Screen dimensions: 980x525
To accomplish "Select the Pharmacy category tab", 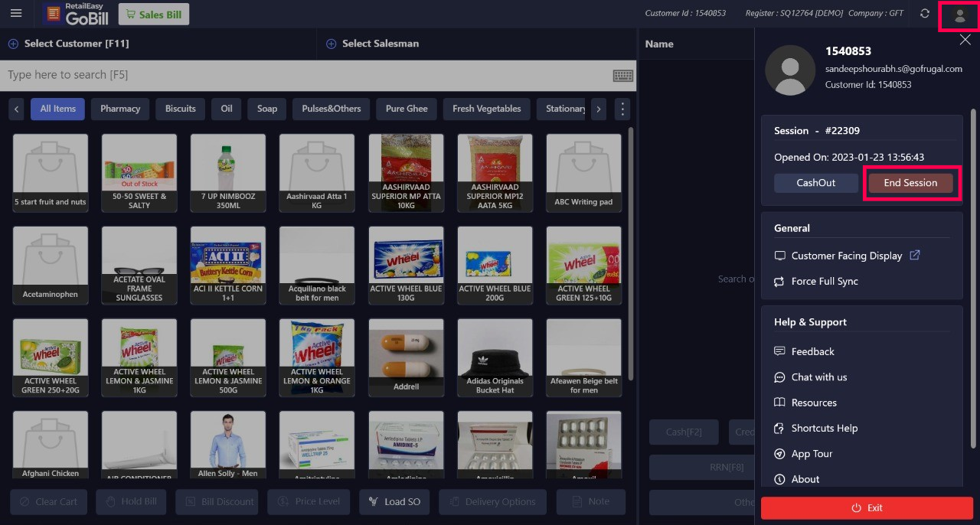I will [120, 109].
